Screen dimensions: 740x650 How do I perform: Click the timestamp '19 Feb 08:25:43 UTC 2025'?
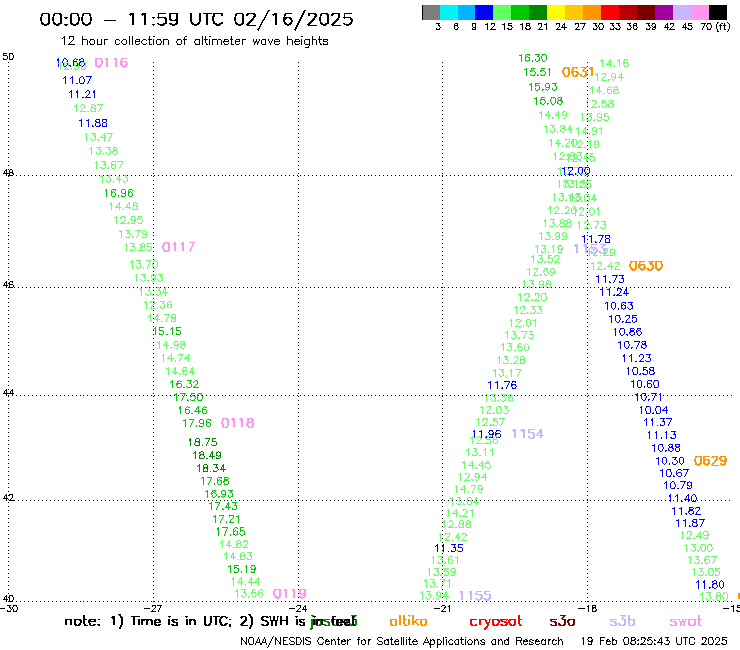click(x=654, y=641)
